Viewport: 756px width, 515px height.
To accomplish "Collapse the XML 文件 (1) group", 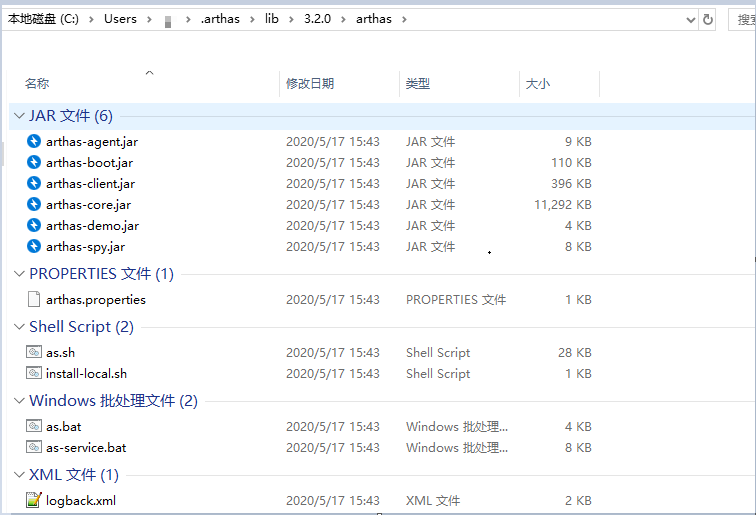I will tap(19, 475).
